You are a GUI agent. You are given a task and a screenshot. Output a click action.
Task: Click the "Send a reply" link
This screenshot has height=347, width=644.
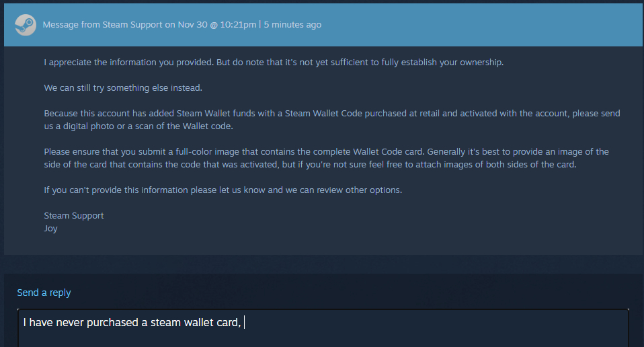coord(44,293)
